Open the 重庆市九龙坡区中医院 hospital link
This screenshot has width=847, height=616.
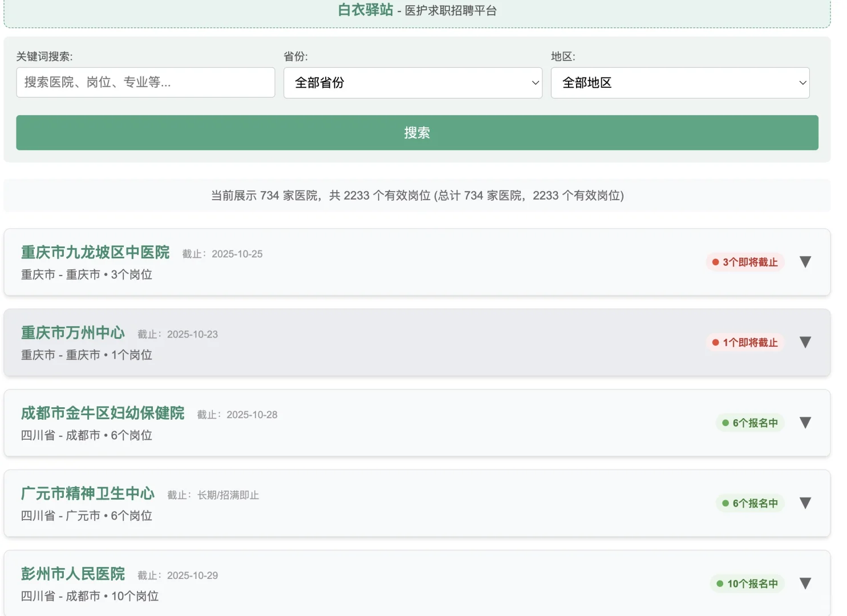95,253
